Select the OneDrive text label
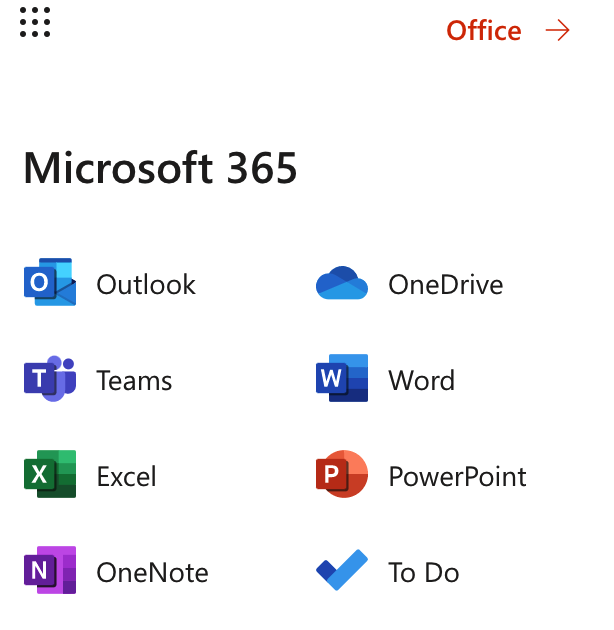The image size is (614, 630). point(446,284)
